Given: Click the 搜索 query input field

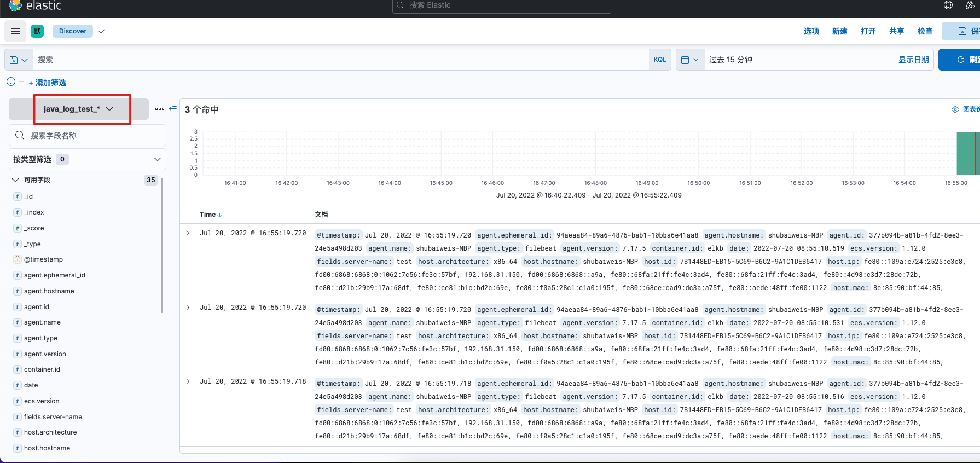Looking at the screenshot, I should point(341,60).
